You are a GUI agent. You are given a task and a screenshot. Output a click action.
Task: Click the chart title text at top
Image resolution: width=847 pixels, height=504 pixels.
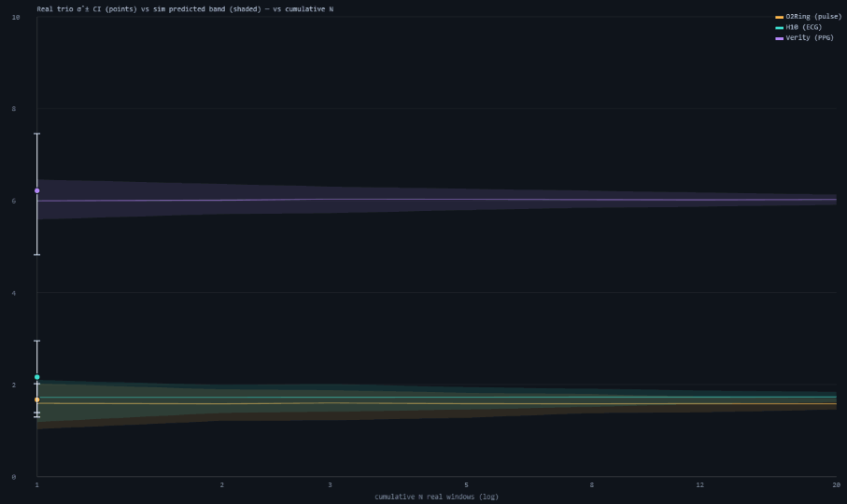[185, 9]
